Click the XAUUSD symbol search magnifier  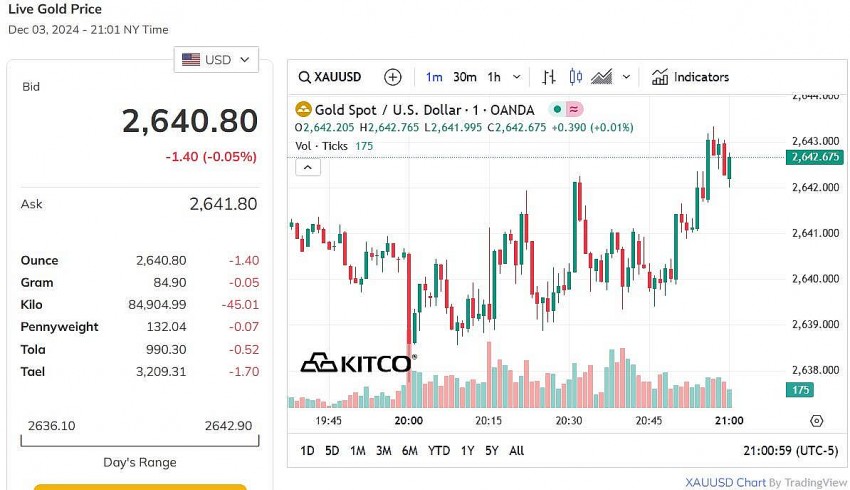coord(305,77)
